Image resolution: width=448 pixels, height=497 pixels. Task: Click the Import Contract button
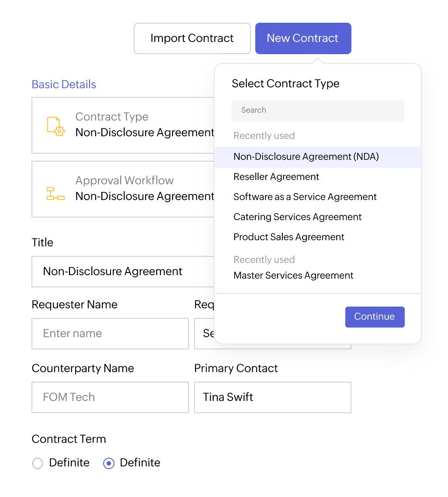pos(192,38)
